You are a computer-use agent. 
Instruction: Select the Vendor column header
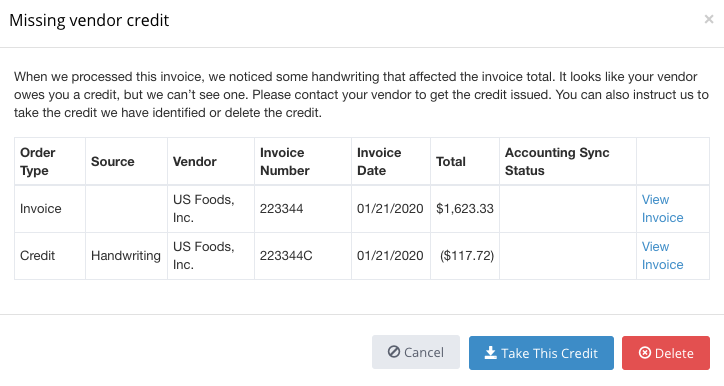coord(211,162)
